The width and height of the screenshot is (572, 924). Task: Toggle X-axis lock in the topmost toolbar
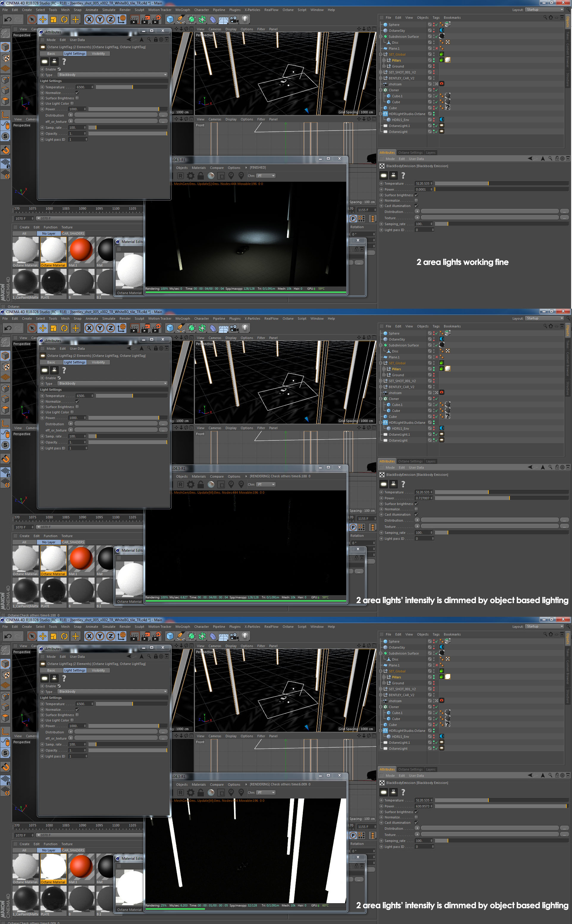tap(89, 19)
